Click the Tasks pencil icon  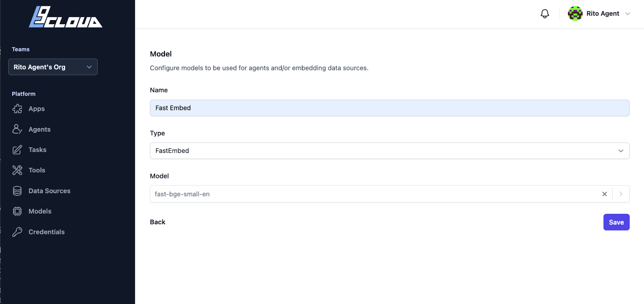[x=17, y=150]
